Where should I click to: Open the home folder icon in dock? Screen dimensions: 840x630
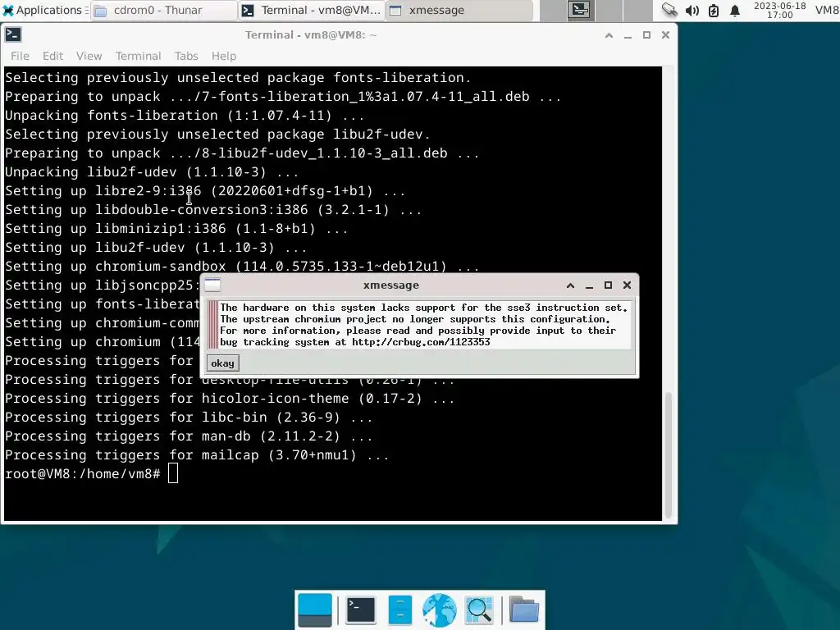(x=524, y=609)
